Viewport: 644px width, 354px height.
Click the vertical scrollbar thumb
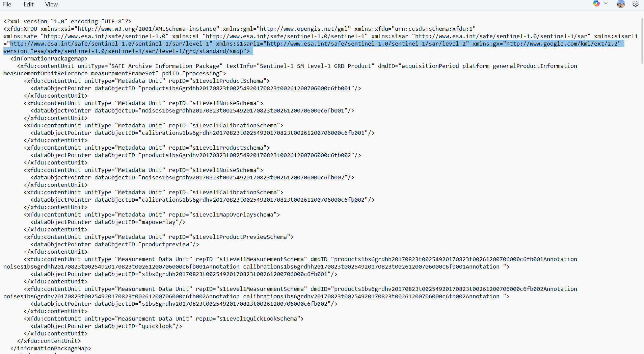pyautogui.click(x=642, y=41)
